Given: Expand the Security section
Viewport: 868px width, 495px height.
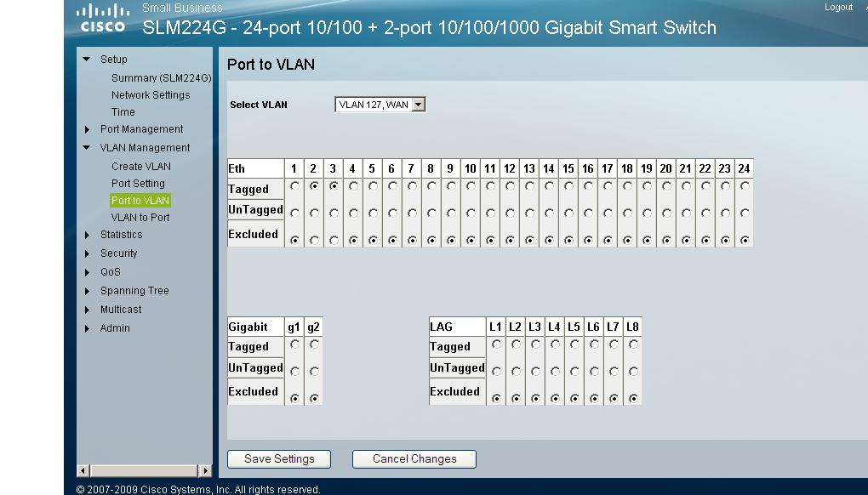Looking at the screenshot, I should [x=87, y=253].
